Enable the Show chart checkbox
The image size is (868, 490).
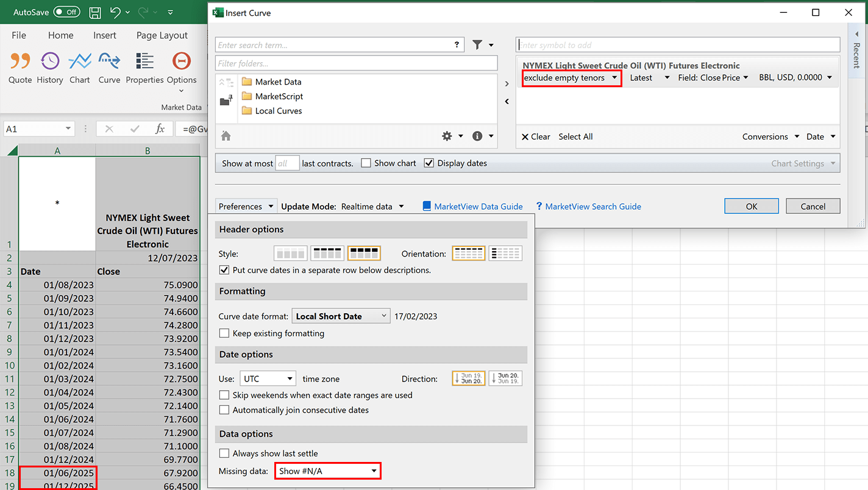tap(366, 163)
